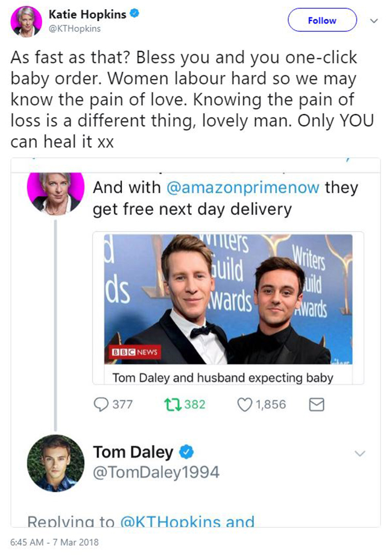Expand the chevron menu on the bottom reply tweet
Image resolution: width=392 pixels, height=556 pixels.
tap(360, 453)
